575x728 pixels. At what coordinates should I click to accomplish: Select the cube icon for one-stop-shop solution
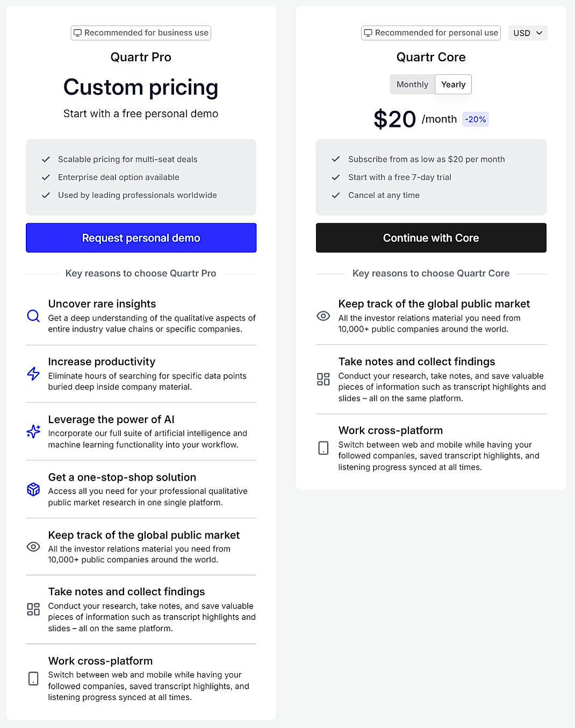33,490
